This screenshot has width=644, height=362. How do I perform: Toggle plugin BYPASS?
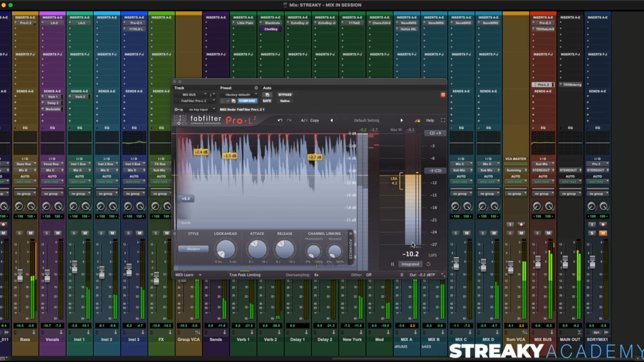point(285,95)
